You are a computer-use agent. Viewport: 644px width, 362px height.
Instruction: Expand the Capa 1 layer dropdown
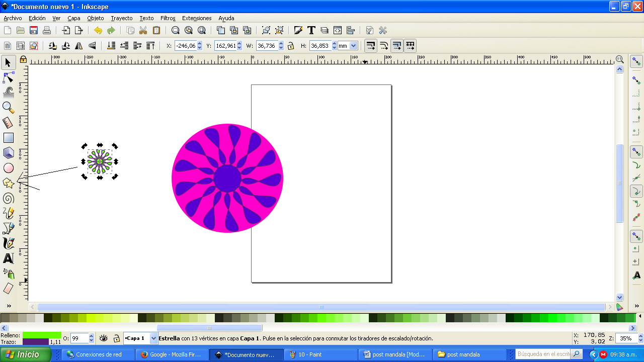click(154, 338)
